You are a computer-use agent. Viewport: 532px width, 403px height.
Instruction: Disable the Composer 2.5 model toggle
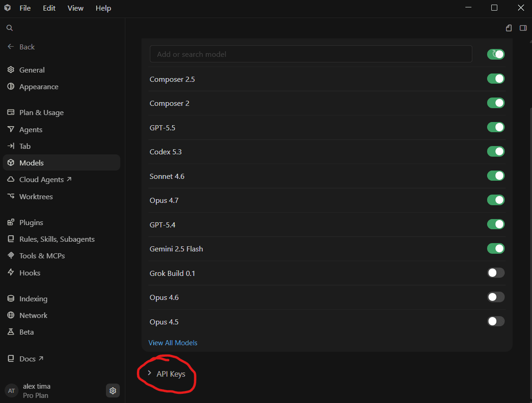[x=496, y=79]
